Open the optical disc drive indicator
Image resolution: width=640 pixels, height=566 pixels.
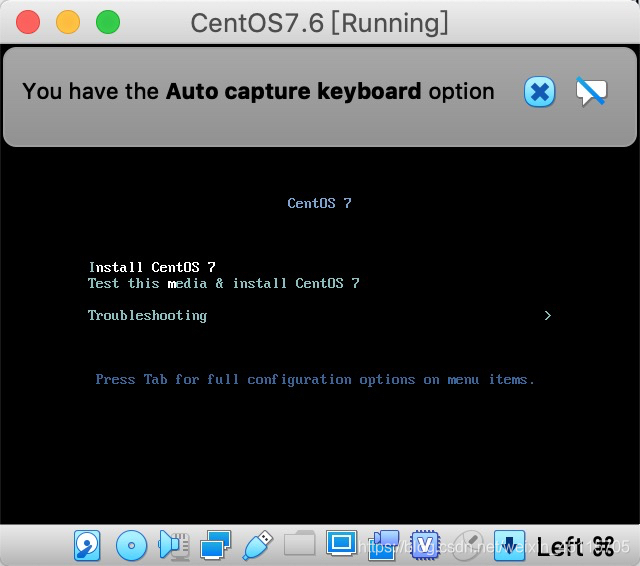click(x=131, y=545)
